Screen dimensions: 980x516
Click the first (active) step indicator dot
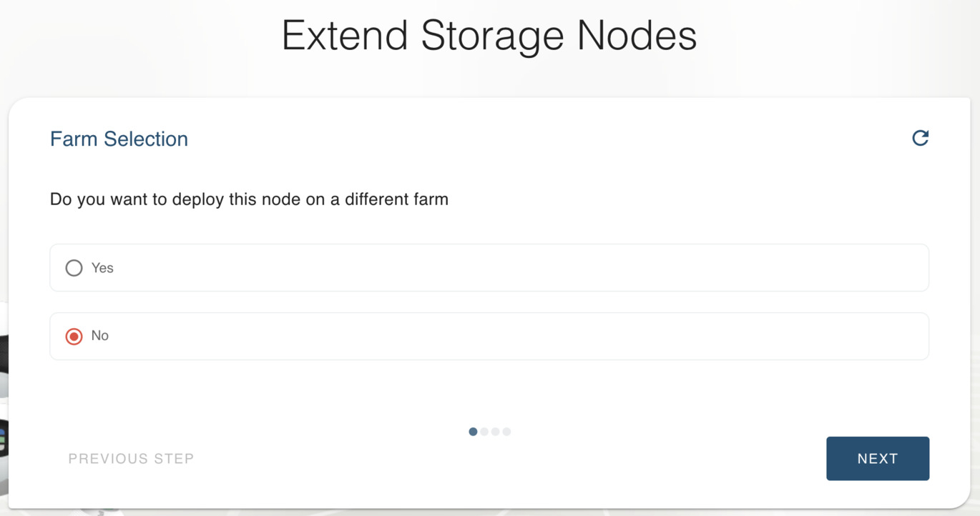(x=473, y=432)
